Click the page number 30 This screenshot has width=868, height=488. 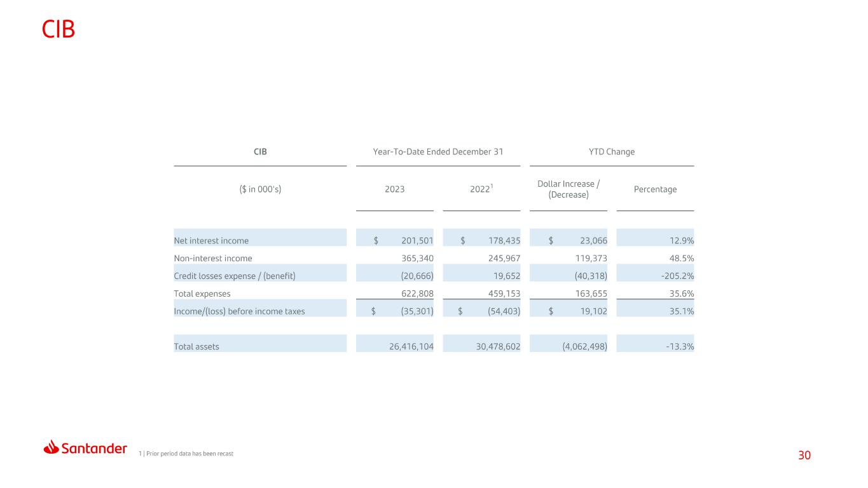point(804,456)
